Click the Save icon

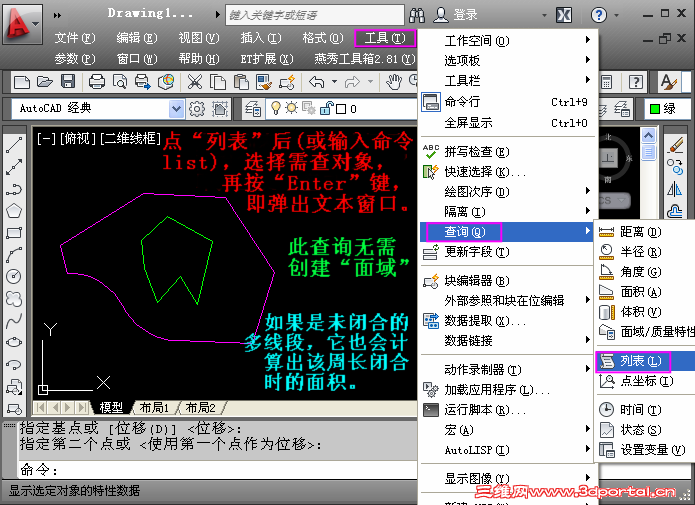(68, 82)
